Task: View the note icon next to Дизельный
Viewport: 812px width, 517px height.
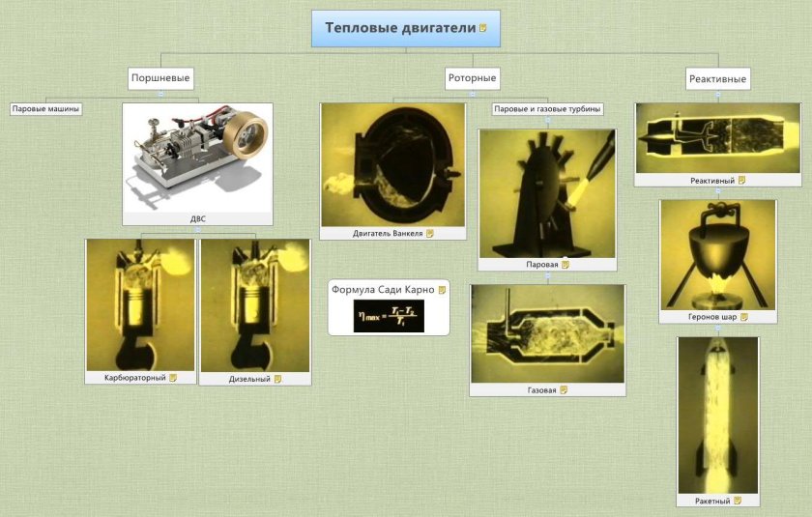Action: [x=277, y=379]
